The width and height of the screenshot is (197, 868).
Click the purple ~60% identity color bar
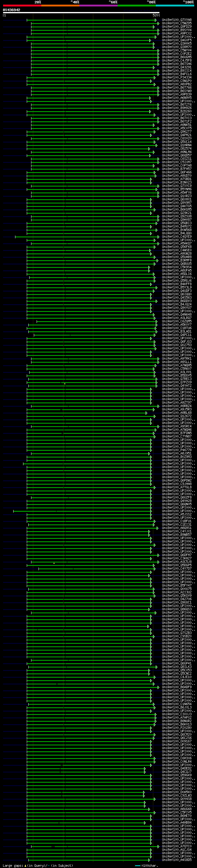click(99, 6)
